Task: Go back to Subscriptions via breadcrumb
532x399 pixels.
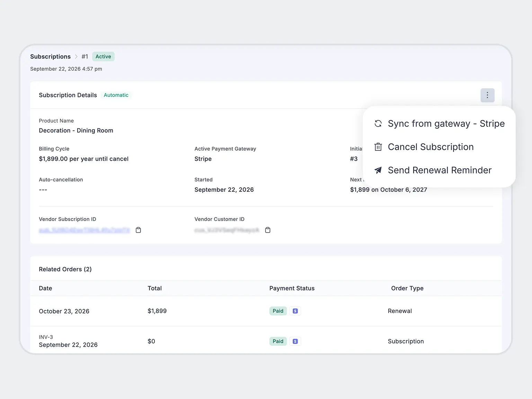Action: 50,56
